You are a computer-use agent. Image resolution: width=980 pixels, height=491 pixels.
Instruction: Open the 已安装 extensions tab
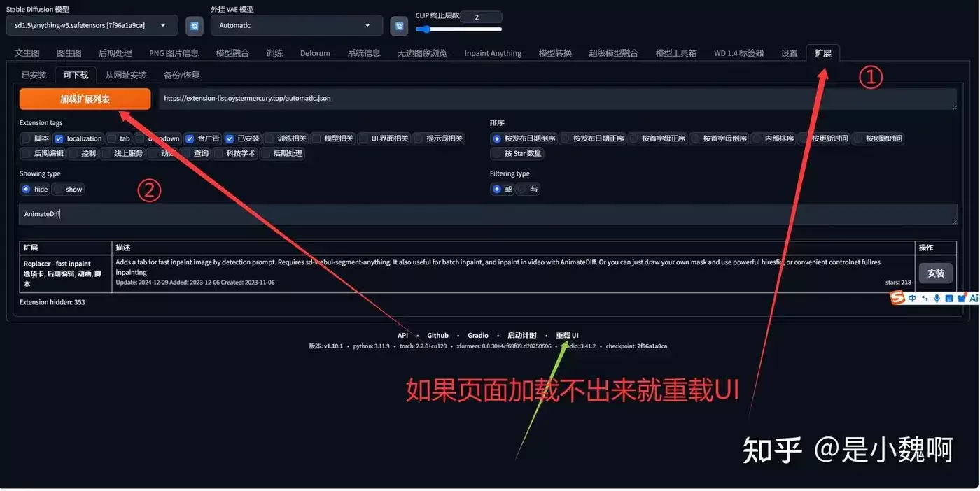coord(34,75)
